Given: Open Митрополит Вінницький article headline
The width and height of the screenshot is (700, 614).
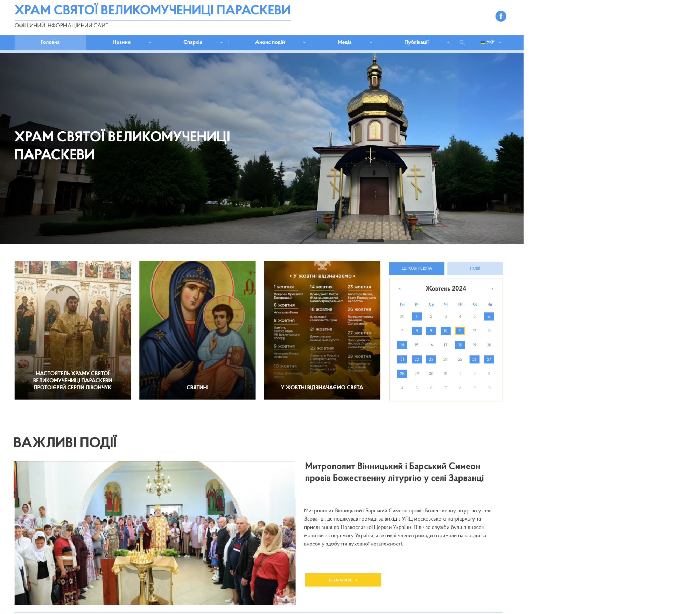Looking at the screenshot, I should [394, 472].
